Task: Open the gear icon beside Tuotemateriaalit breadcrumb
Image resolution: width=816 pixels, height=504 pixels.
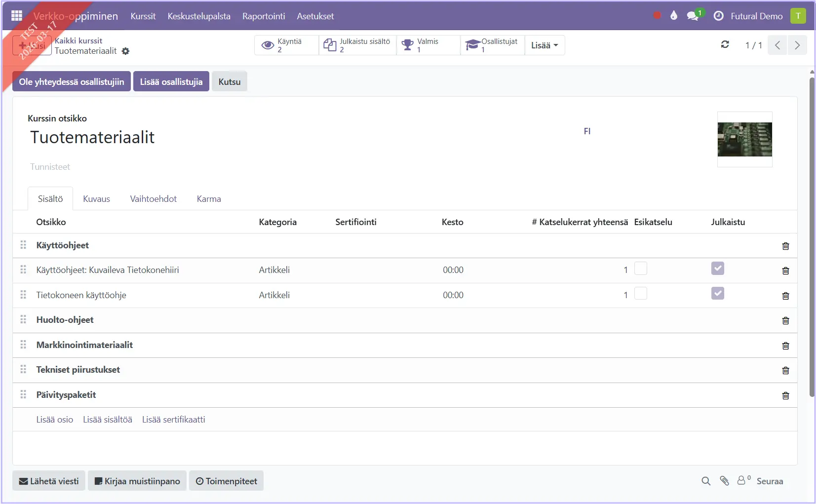Action: (x=126, y=51)
